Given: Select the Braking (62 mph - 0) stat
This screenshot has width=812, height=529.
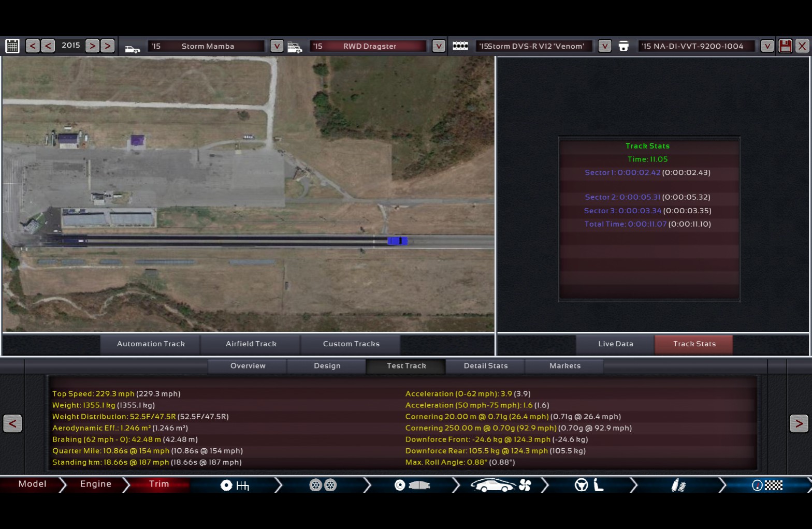Looking at the screenshot, I should [125, 439].
